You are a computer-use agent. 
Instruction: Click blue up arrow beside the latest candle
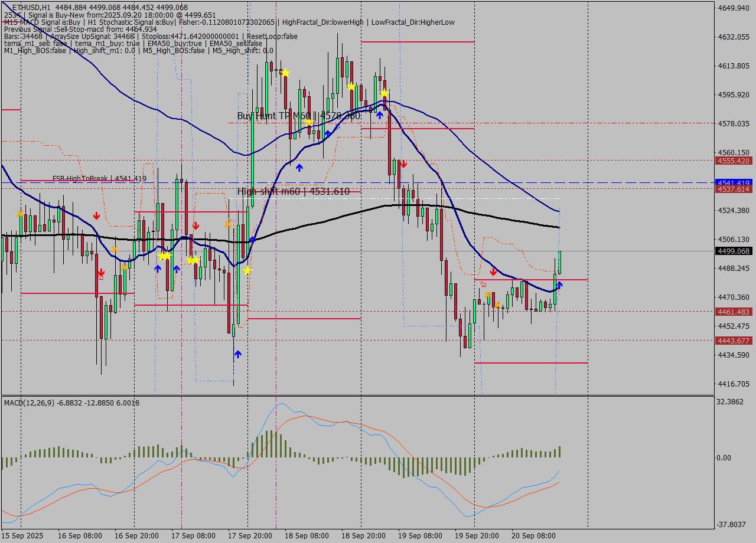pos(559,285)
